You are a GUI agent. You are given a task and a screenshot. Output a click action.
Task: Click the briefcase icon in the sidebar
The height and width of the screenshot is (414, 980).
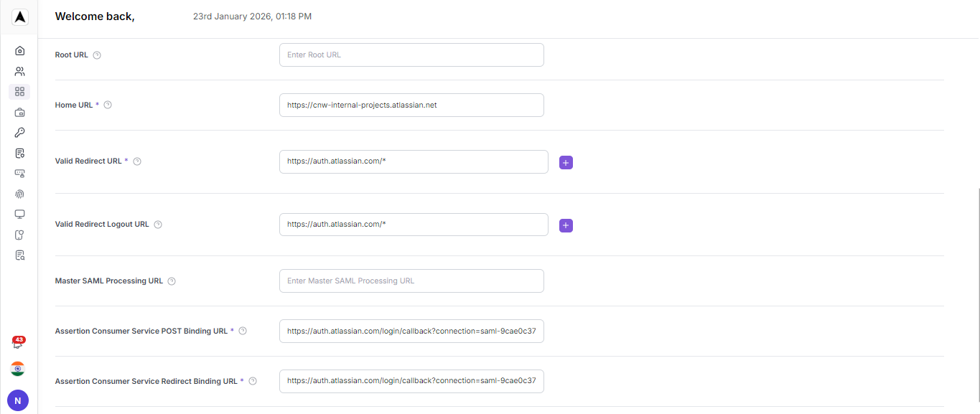tap(19, 112)
